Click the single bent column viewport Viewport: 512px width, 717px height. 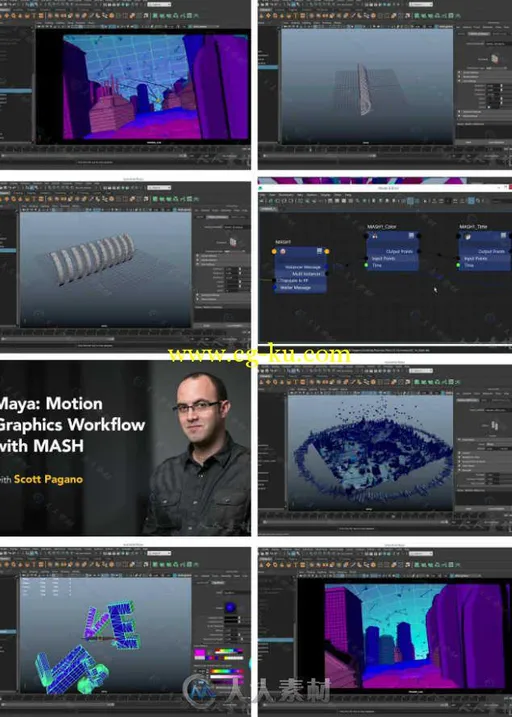(x=367, y=86)
